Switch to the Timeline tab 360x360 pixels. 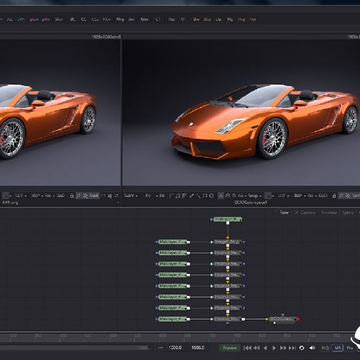[x=329, y=212]
